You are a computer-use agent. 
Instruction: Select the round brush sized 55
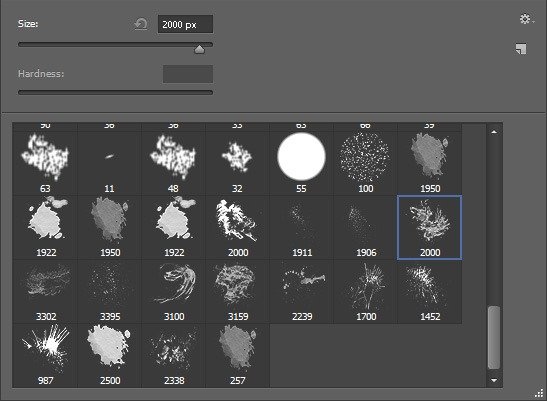coord(301,163)
